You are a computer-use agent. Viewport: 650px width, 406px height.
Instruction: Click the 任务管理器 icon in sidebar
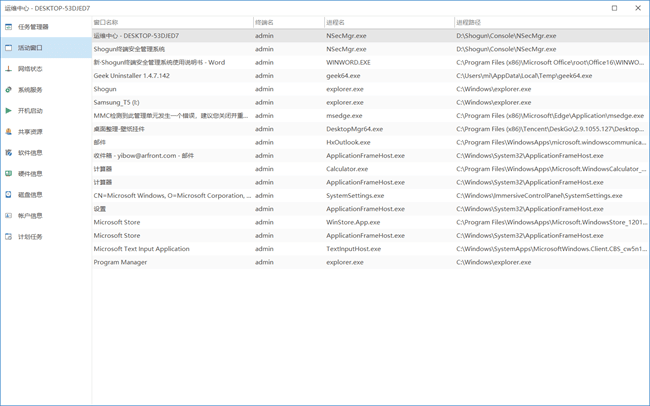pyautogui.click(x=9, y=27)
